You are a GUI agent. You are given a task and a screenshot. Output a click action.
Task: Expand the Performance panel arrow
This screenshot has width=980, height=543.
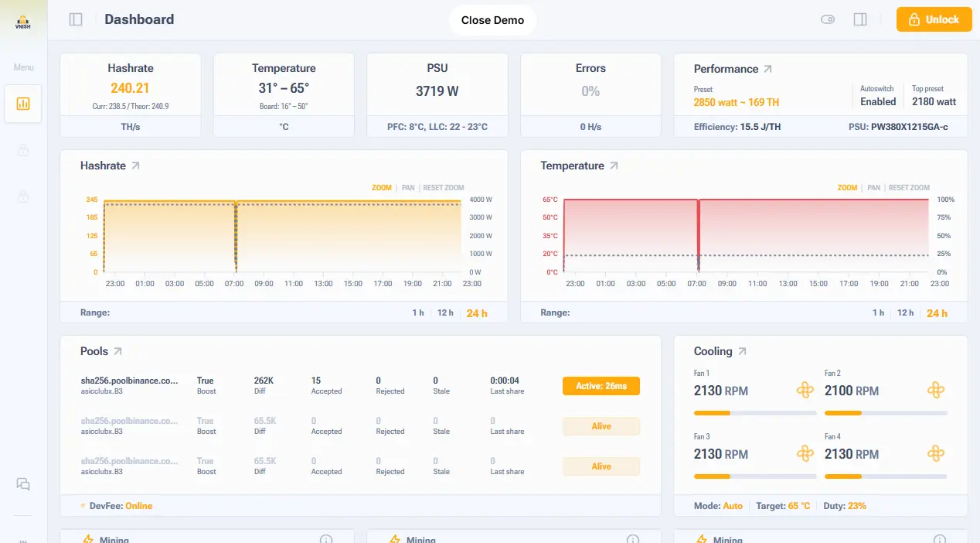point(767,69)
